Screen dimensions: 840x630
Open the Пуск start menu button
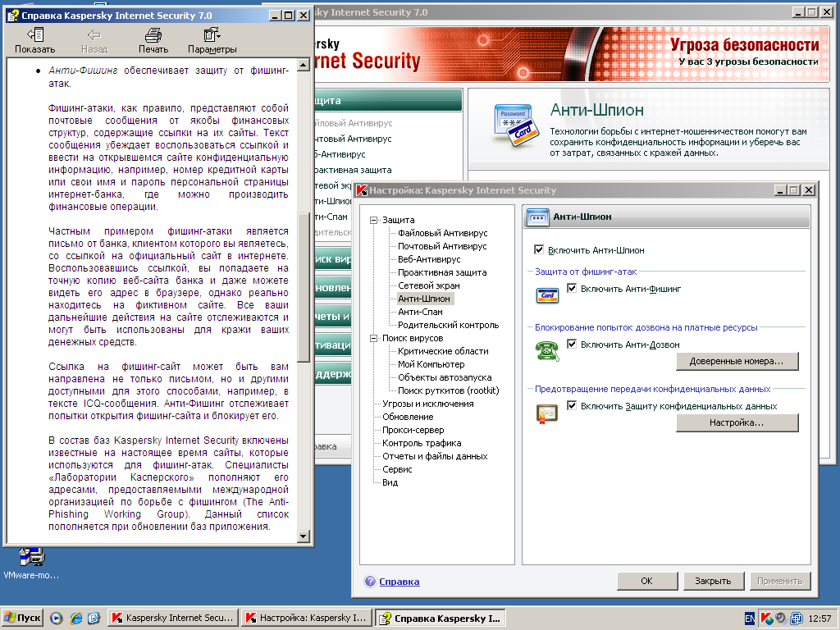(x=23, y=618)
